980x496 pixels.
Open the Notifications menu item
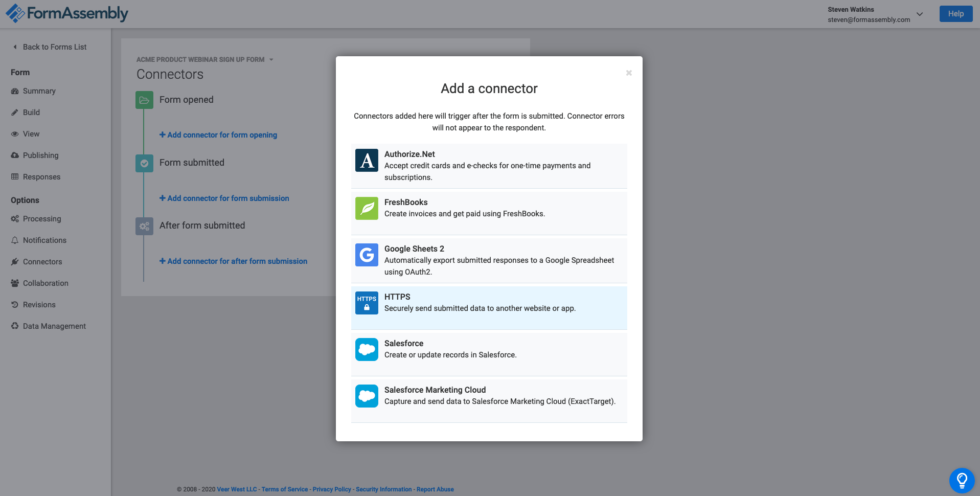(x=44, y=240)
